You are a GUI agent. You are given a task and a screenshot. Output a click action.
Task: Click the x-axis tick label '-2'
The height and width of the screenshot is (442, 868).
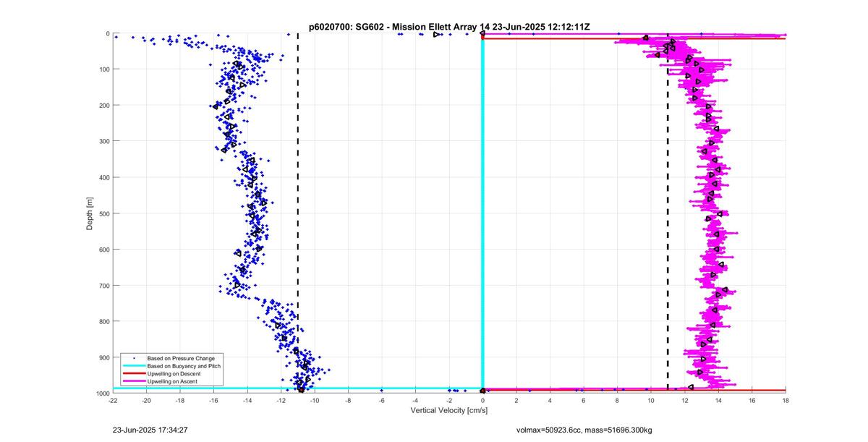[x=449, y=400]
